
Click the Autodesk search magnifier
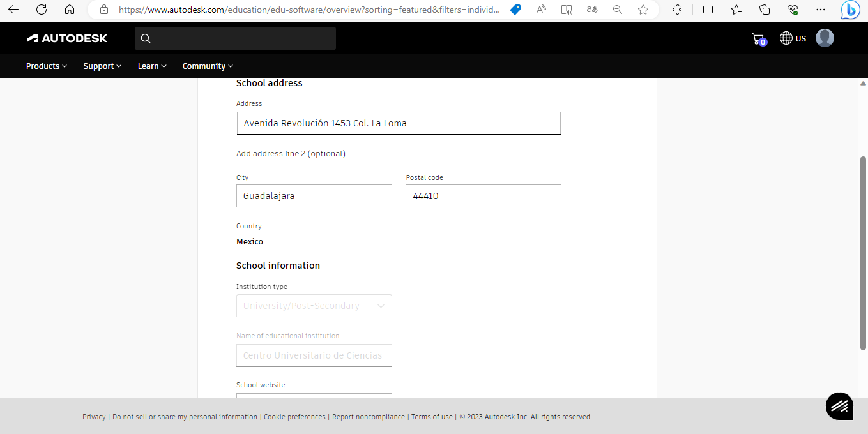(x=146, y=38)
